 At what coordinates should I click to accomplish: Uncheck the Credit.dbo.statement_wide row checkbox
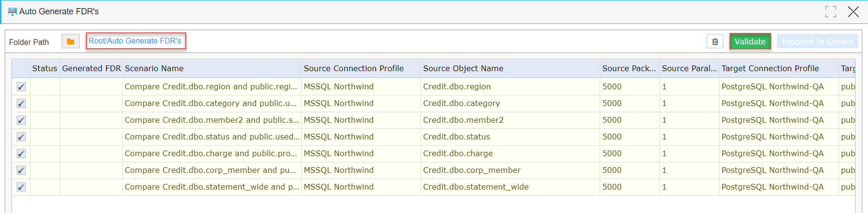21,187
